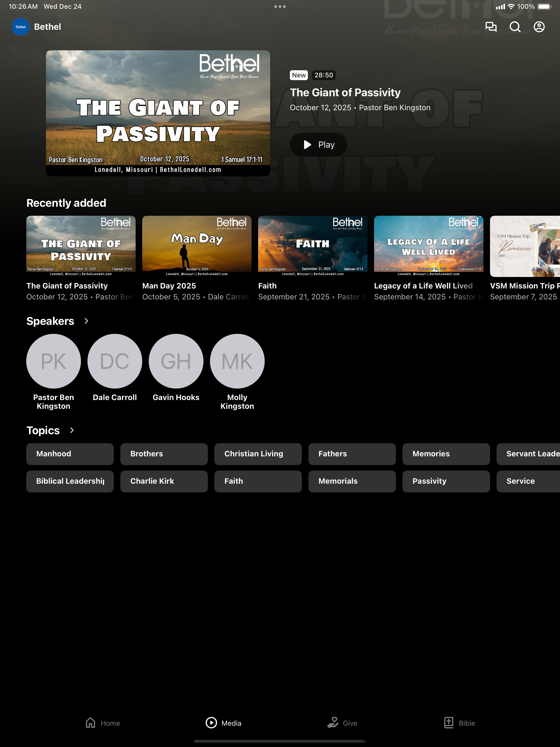This screenshot has width=560, height=747.
Task: Open the featured Giant of Passivity artwork
Action: pyautogui.click(x=158, y=113)
